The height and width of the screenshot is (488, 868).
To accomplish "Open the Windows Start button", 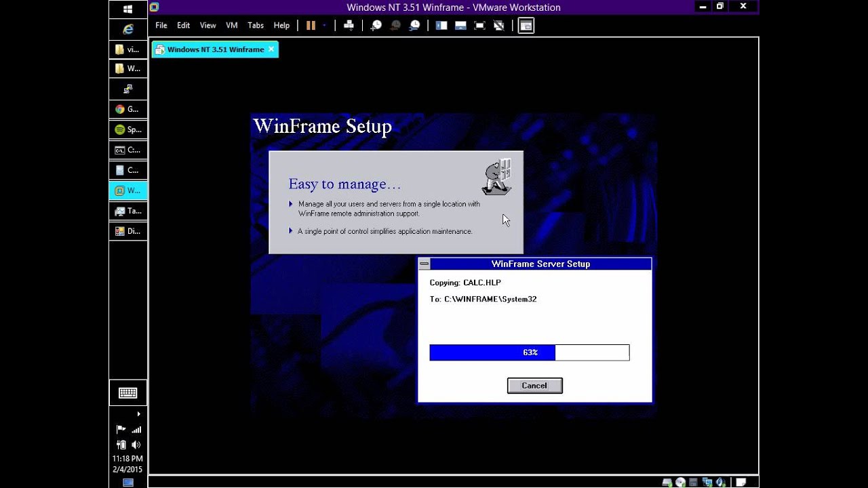I will click(127, 9).
